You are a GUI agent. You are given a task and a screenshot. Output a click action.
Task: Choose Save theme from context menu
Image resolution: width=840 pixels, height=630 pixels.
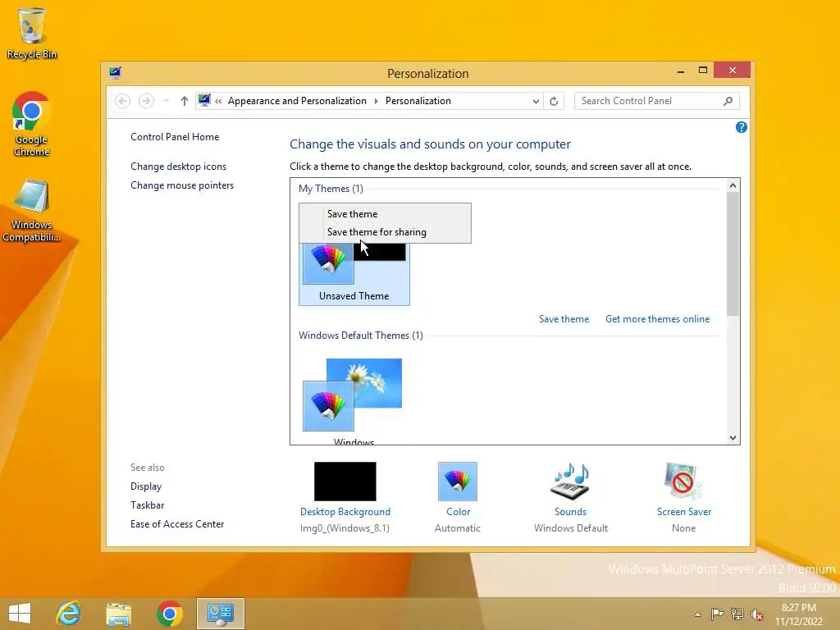coord(386,214)
